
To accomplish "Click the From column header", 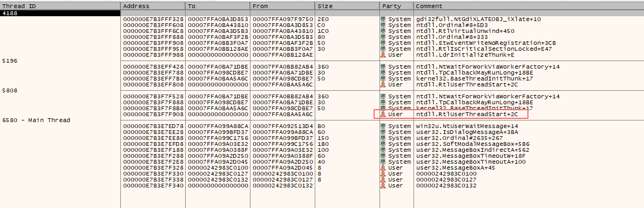I will tap(282, 6).
